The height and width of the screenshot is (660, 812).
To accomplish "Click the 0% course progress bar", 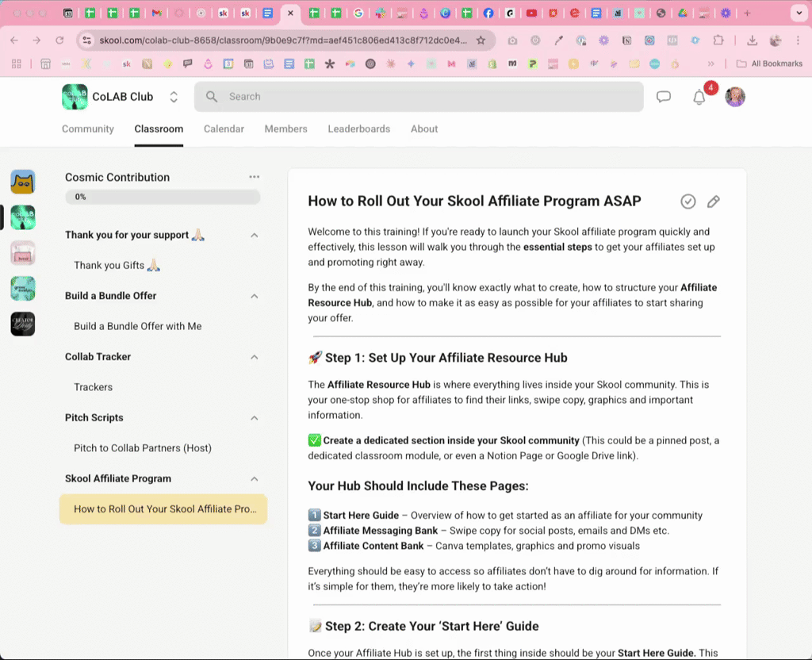I will (x=163, y=197).
